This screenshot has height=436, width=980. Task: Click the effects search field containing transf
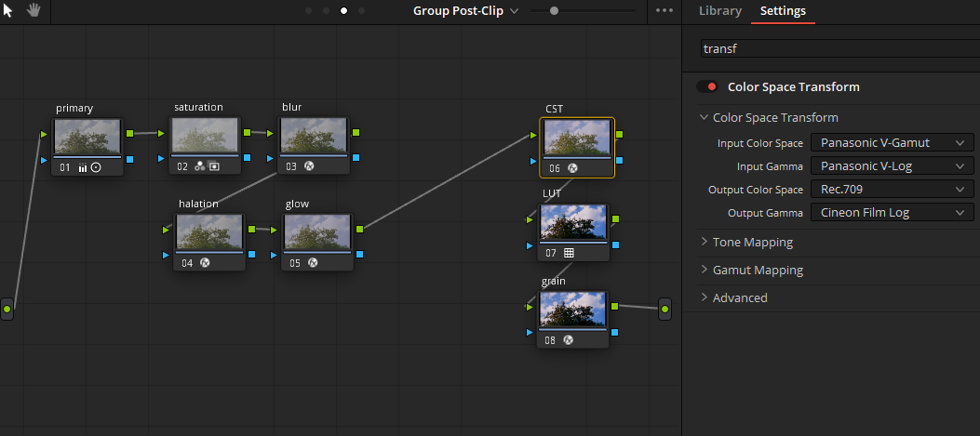pyautogui.click(x=840, y=48)
